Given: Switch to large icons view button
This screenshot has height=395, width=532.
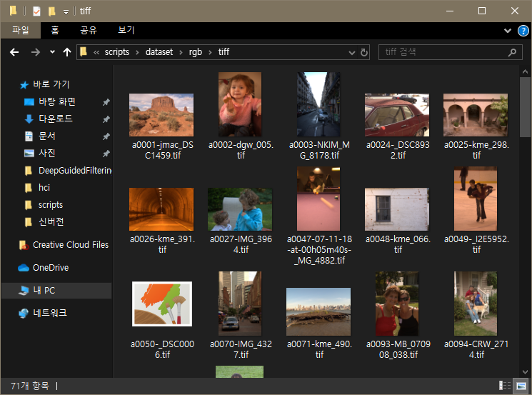Looking at the screenshot, I should click(x=521, y=386).
